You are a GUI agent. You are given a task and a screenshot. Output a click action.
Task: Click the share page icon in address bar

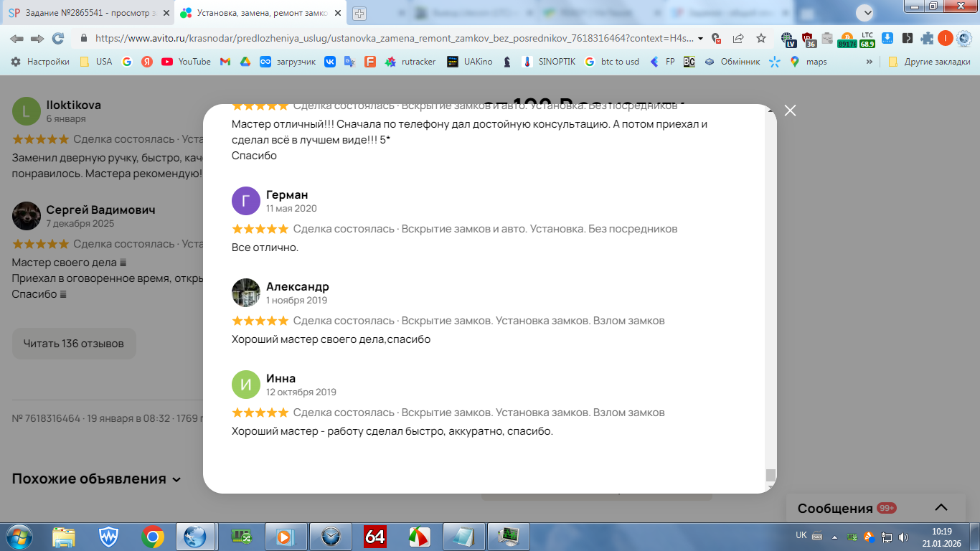point(738,38)
